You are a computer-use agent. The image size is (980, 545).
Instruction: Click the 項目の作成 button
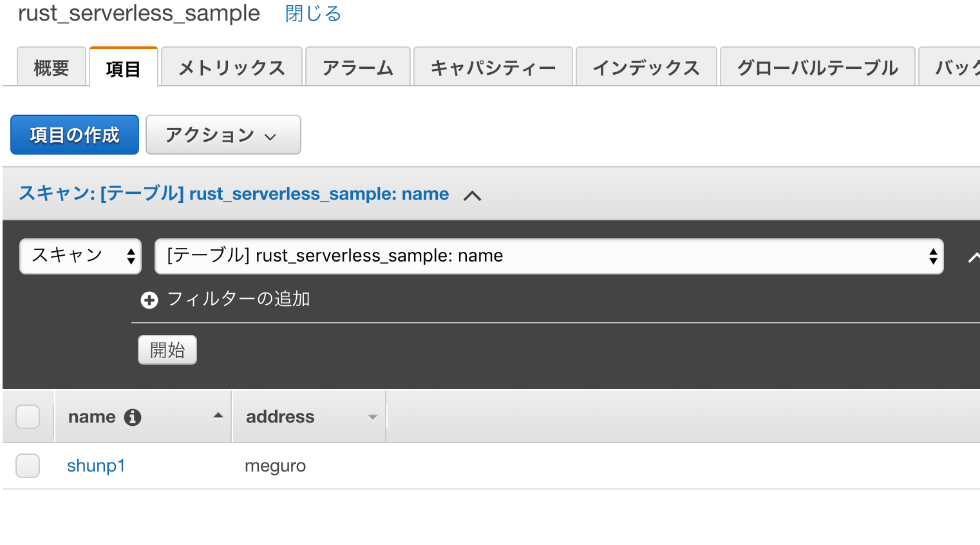(x=74, y=135)
